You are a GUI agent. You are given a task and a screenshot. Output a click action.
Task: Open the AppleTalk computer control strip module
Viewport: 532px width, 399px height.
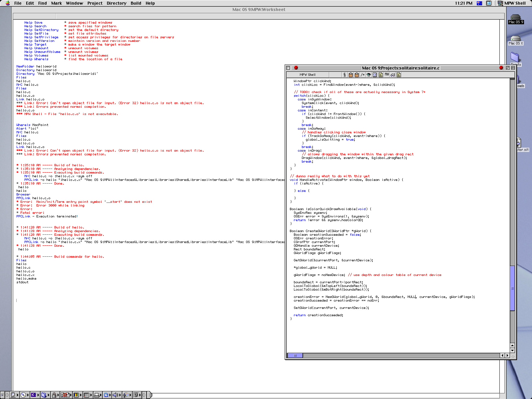[x=14, y=395]
